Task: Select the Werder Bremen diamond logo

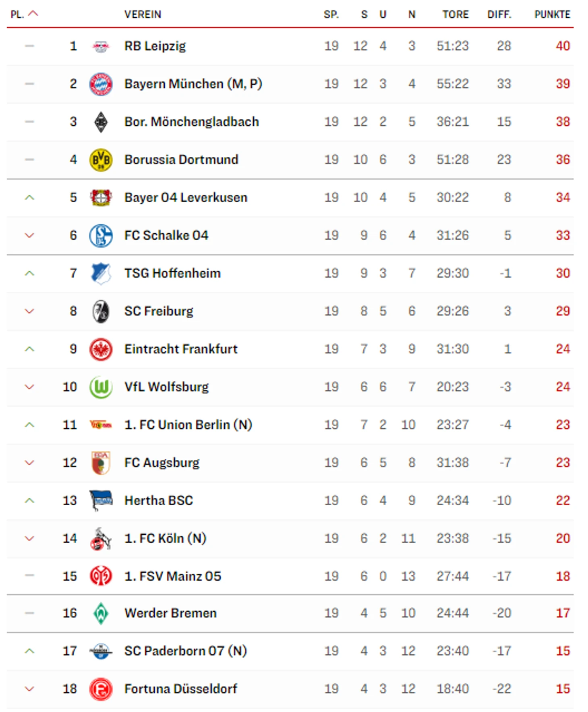Action: [101, 614]
